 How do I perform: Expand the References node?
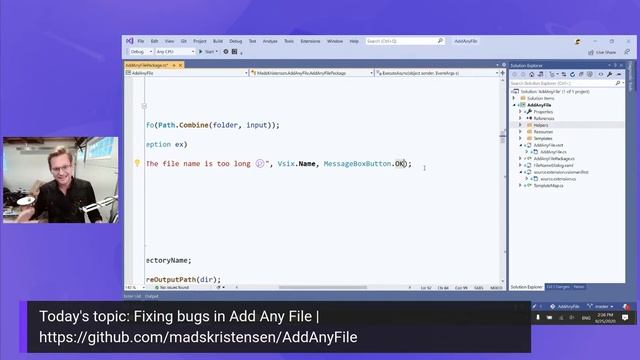520,118
